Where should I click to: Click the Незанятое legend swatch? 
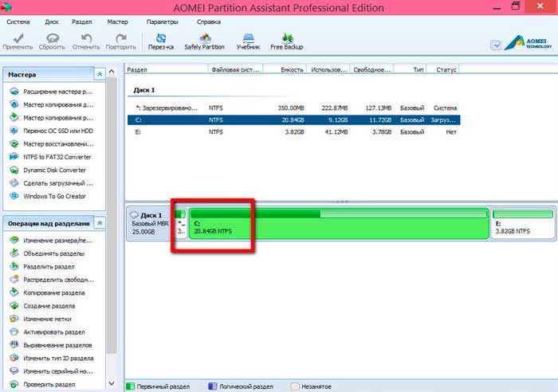[x=295, y=386]
